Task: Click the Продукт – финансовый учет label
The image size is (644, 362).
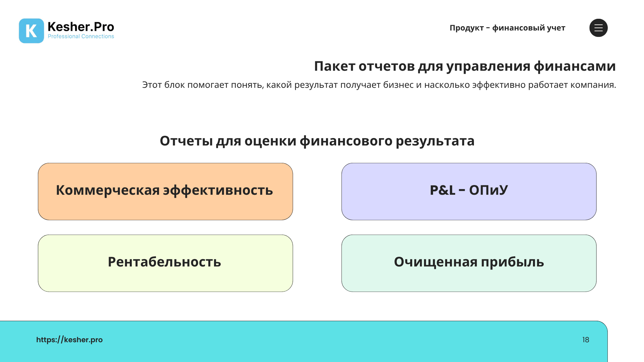Action: click(507, 28)
